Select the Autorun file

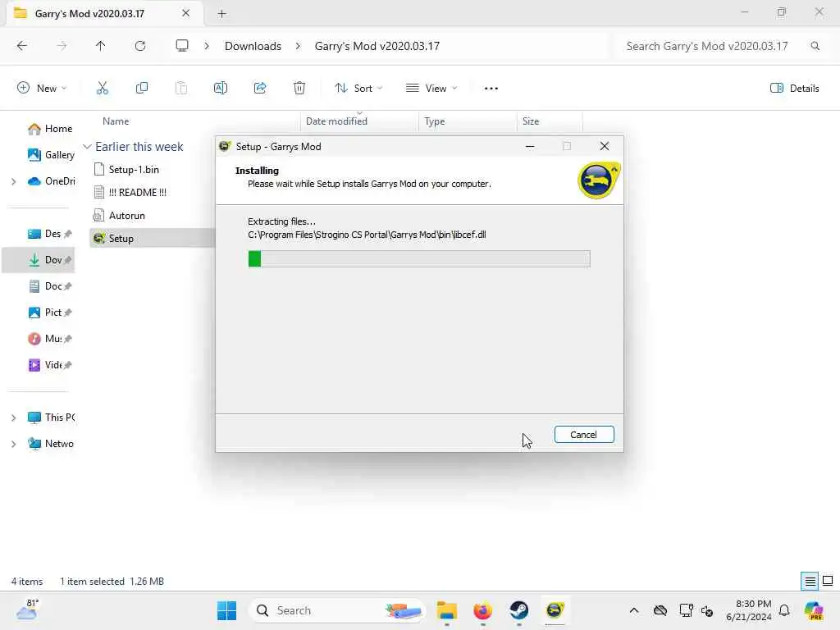(127, 216)
